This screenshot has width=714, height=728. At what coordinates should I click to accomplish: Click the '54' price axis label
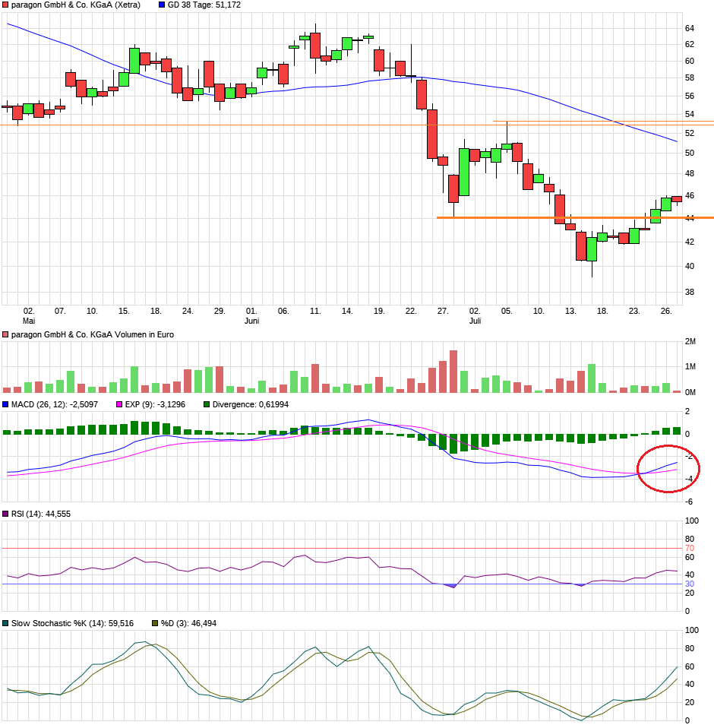[x=690, y=114]
